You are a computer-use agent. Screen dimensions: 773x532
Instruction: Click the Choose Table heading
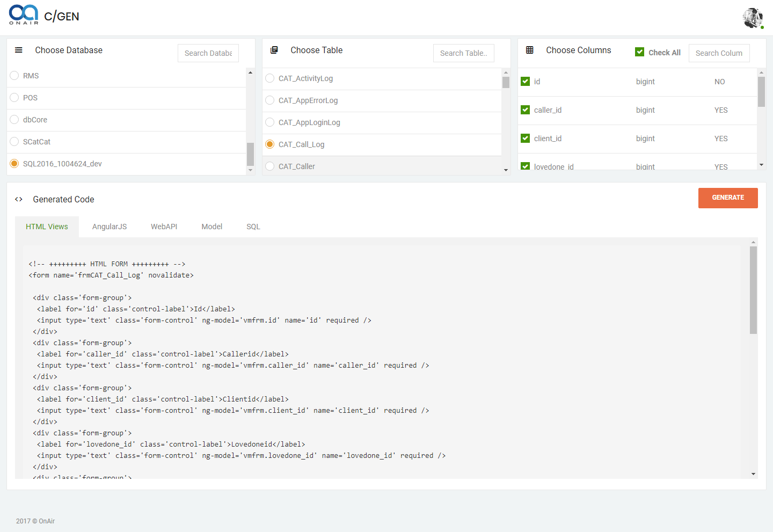pyautogui.click(x=317, y=50)
